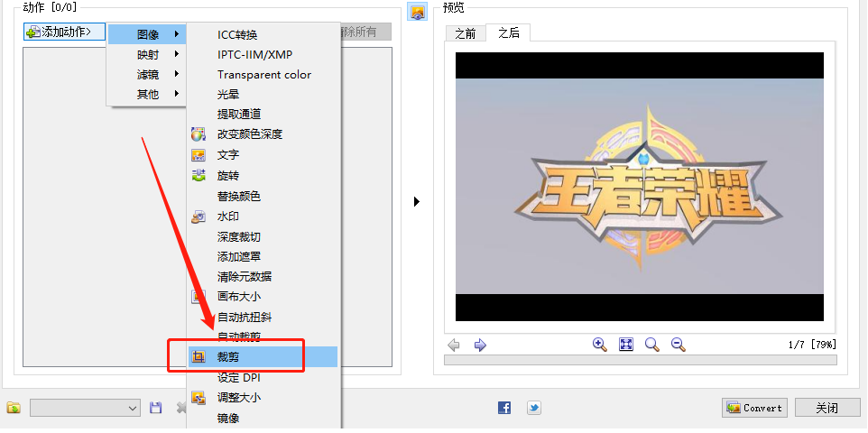Open the 其他 submenu
The height and width of the screenshot is (433, 868).
147,94
